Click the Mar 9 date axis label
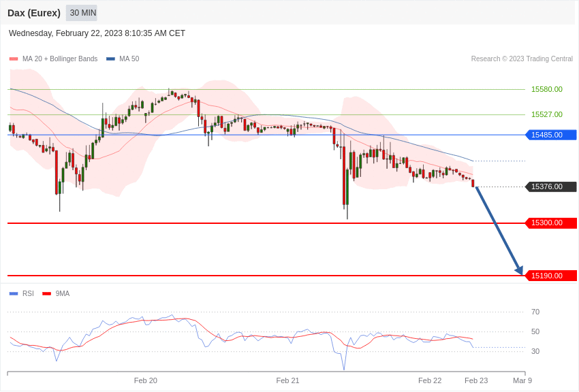The image size is (579, 392). (522, 380)
